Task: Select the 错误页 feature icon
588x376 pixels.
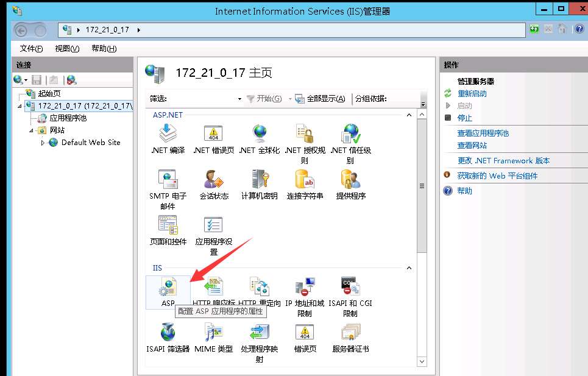Action: tap(304, 332)
